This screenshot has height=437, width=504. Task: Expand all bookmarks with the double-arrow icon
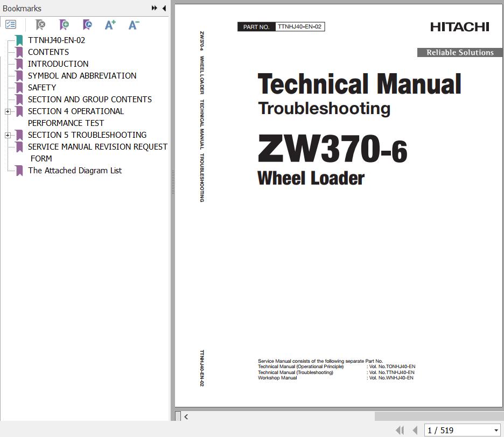point(155,8)
